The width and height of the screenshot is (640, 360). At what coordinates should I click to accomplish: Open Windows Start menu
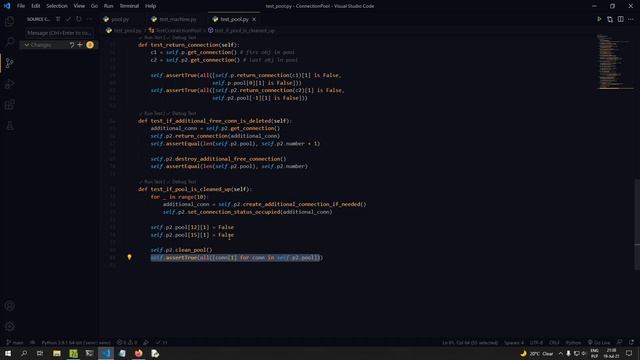point(8,353)
